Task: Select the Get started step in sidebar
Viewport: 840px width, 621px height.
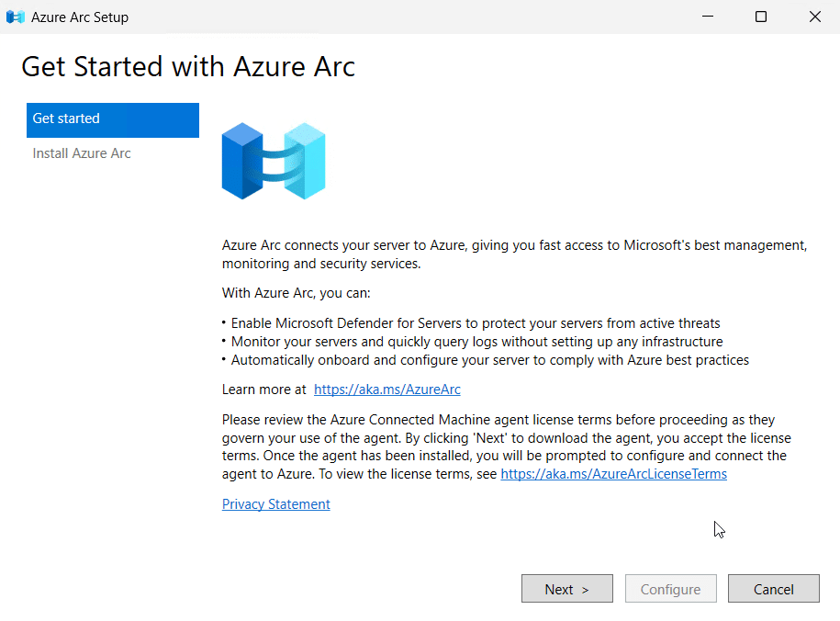Action: tap(112, 119)
